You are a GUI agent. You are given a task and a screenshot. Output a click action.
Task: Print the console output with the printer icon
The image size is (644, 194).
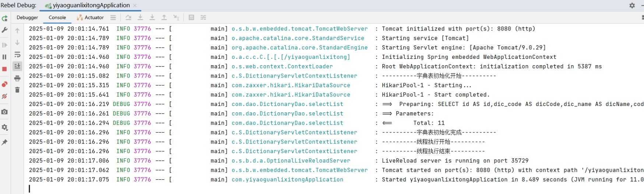pyautogui.click(x=17, y=78)
